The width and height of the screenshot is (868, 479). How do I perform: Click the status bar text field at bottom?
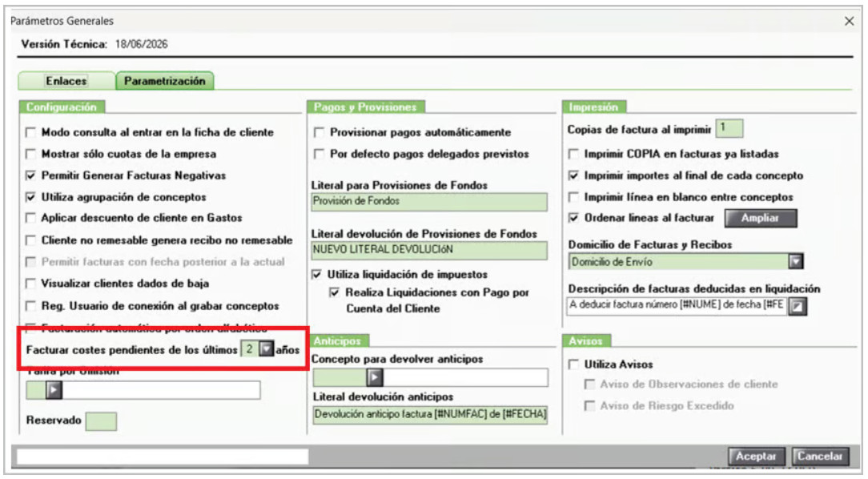click(x=163, y=457)
